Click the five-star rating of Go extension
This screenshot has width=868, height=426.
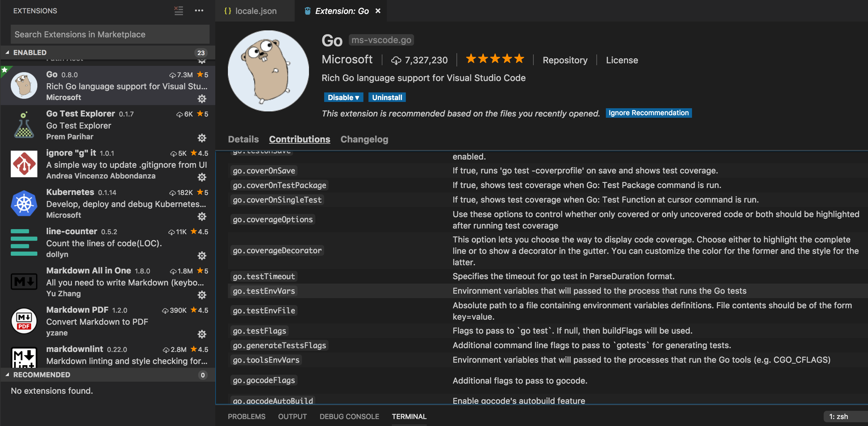point(495,59)
